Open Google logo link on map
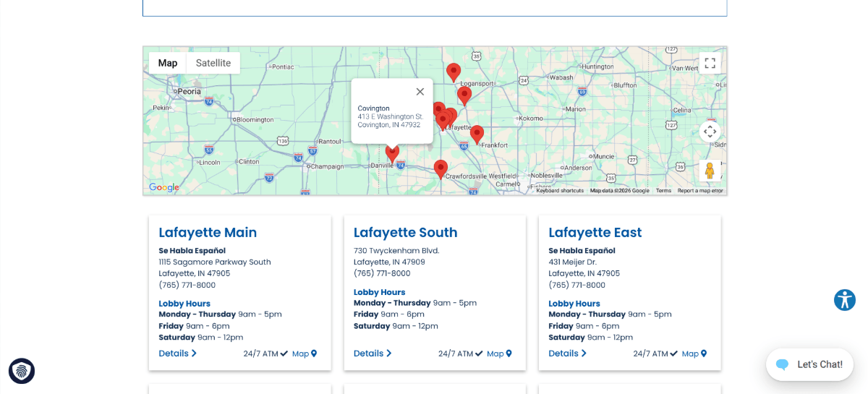Image resolution: width=868 pixels, height=394 pixels. [164, 187]
